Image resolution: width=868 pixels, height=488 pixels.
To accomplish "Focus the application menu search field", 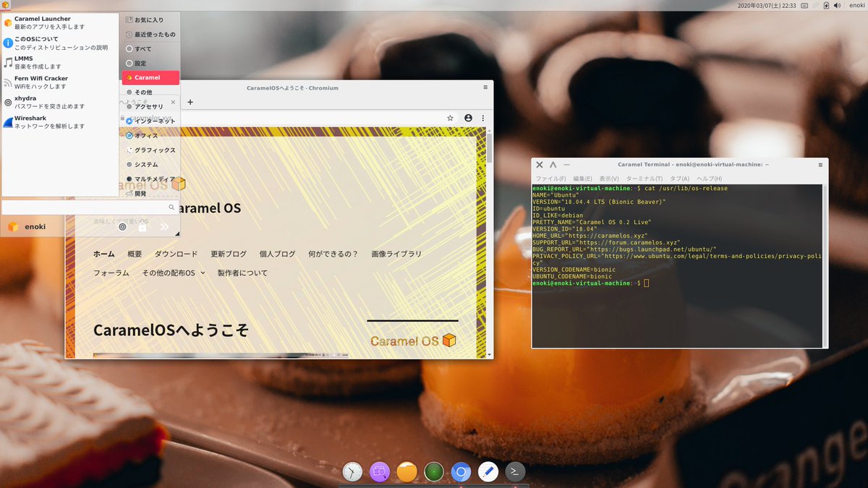I will [x=90, y=207].
